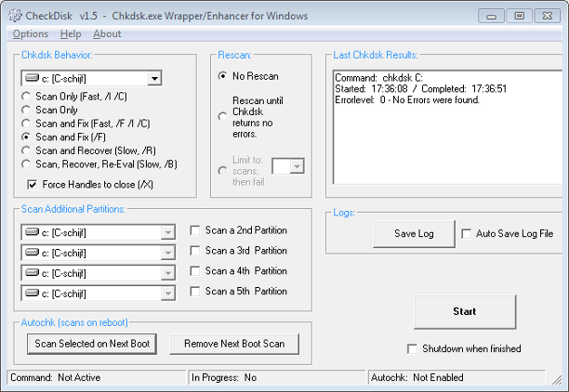Open the About menu
This screenshot has width=569, height=392.
107,33
